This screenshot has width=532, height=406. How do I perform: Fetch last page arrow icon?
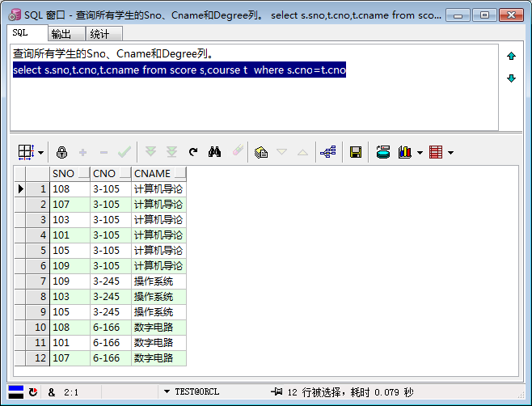click(171, 152)
